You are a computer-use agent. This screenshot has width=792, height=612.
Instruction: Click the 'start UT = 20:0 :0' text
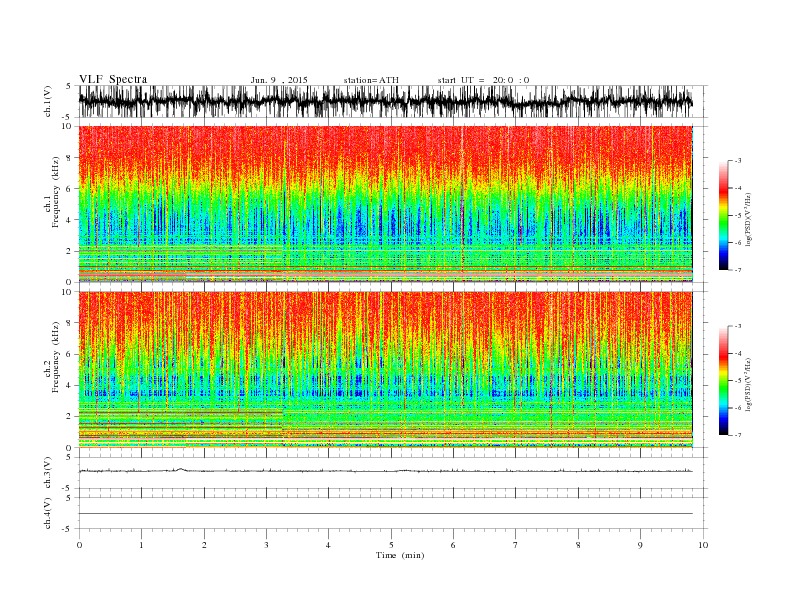[483, 80]
